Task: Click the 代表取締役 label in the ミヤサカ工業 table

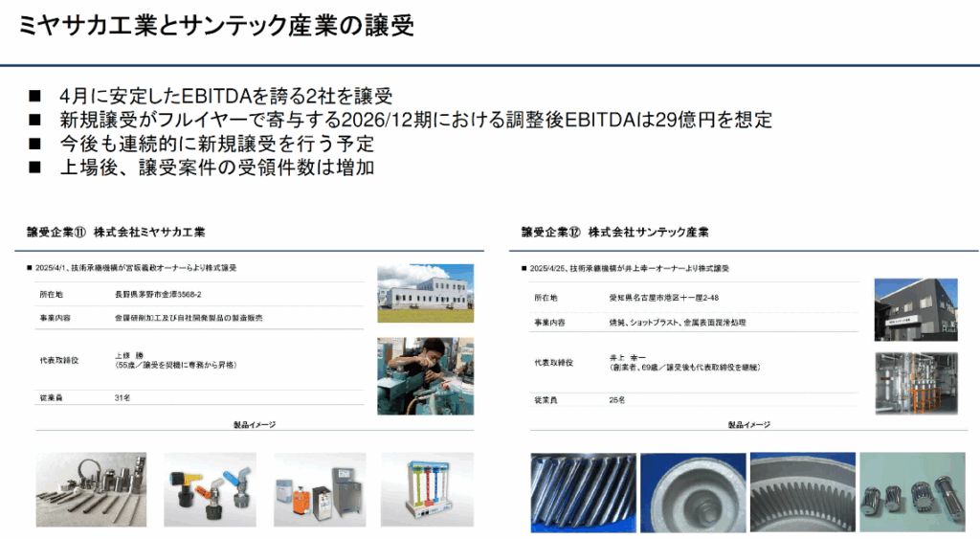Action: click(x=59, y=361)
